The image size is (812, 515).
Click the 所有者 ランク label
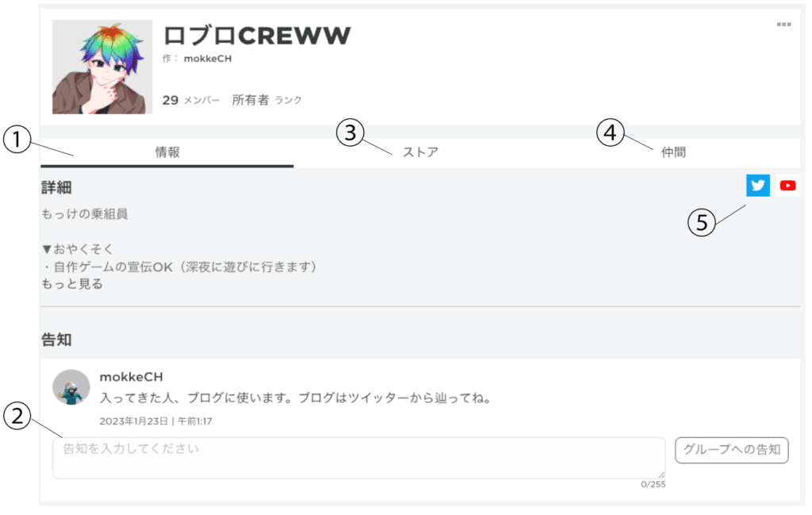coord(266,101)
